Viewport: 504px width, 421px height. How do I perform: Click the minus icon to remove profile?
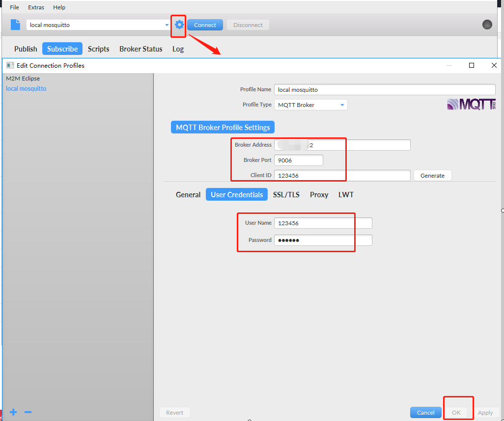point(28,412)
